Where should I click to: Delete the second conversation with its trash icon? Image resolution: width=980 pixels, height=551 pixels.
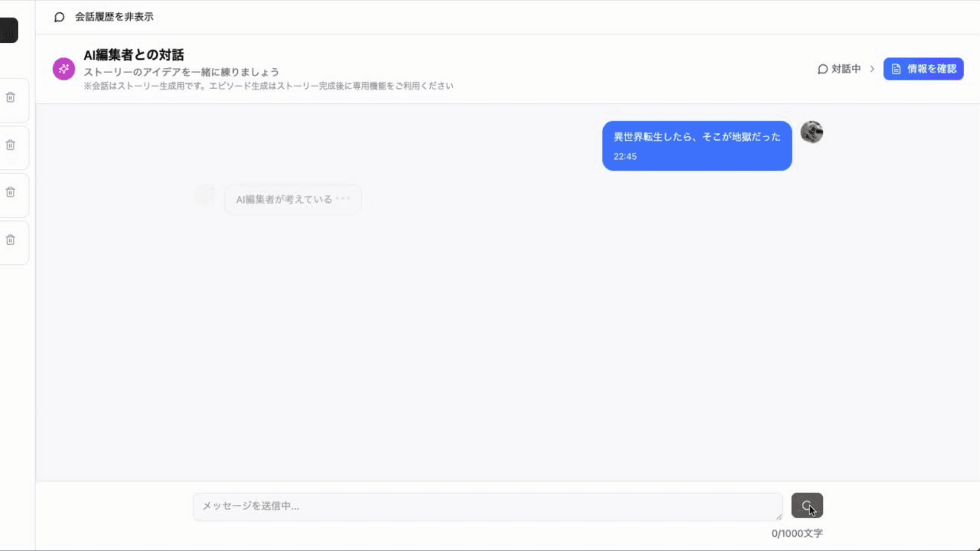(x=10, y=145)
